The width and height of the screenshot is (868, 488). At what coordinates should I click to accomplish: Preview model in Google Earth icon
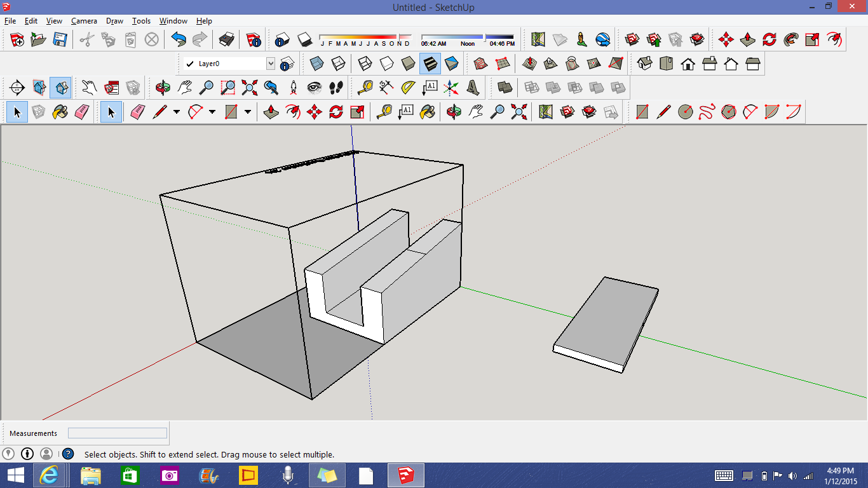[x=603, y=40]
